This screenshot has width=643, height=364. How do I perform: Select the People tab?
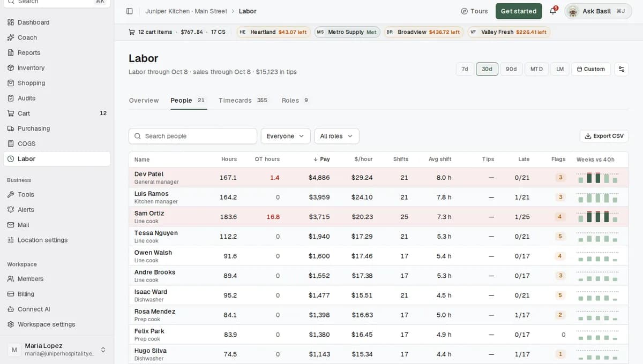(x=189, y=101)
